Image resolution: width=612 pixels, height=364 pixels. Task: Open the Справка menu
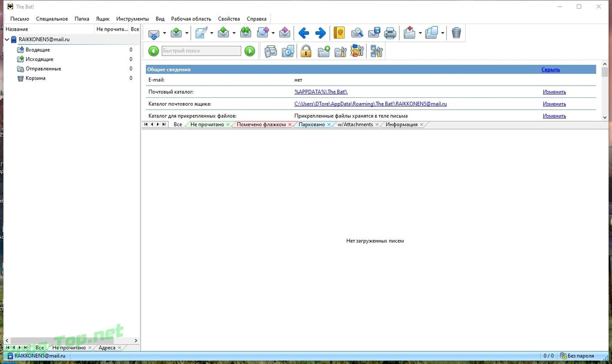click(x=257, y=19)
